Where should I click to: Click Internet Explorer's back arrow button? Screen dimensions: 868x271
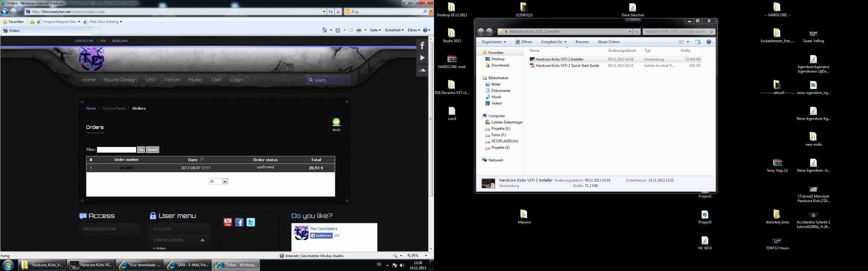pos(5,12)
